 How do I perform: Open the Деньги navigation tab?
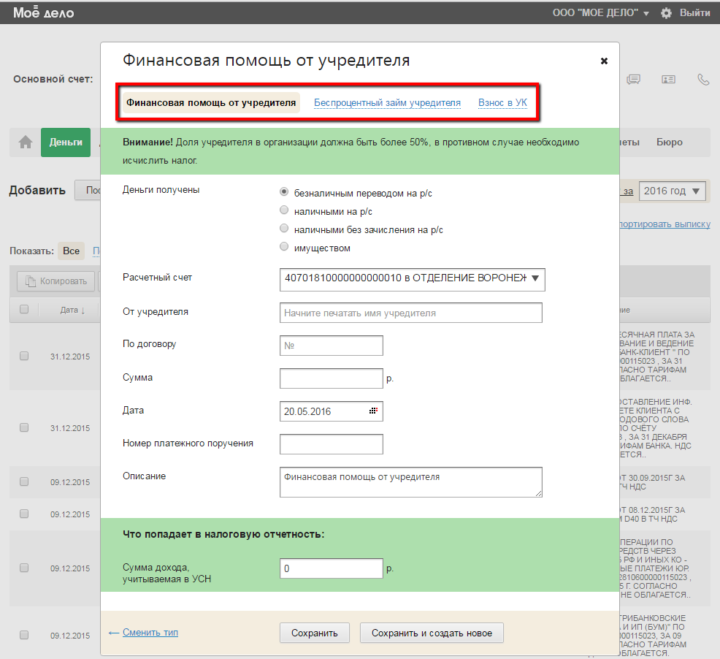click(66, 142)
